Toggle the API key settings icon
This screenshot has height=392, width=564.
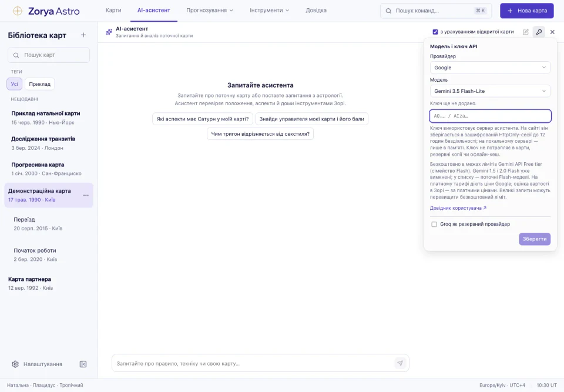539,32
